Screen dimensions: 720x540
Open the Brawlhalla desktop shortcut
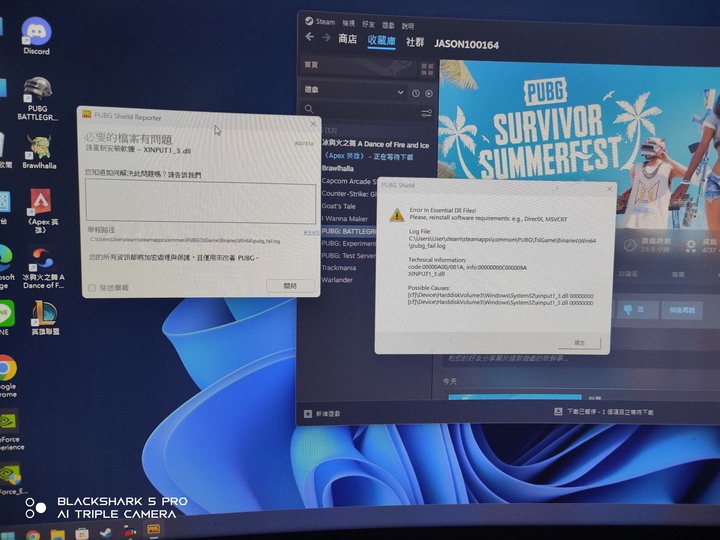pyautogui.click(x=39, y=152)
